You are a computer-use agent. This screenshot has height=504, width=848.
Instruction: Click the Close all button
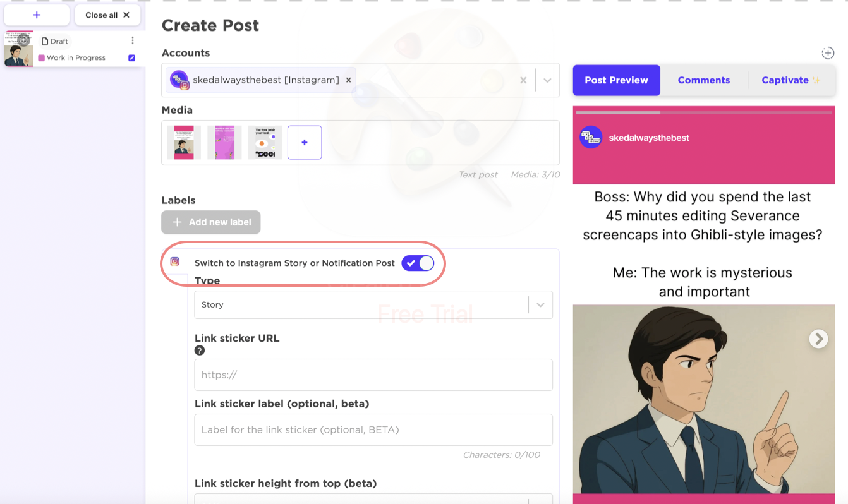click(x=107, y=15)
